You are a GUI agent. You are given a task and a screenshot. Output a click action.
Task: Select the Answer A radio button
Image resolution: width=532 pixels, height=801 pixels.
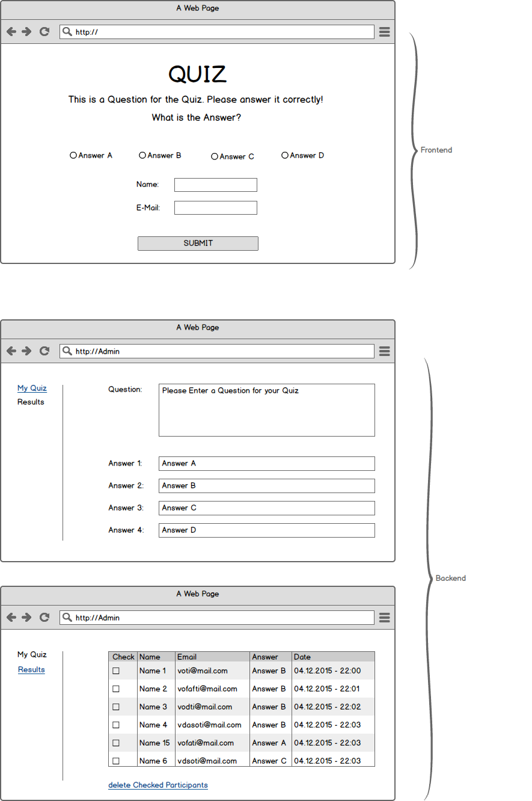[x=73, y=155]
